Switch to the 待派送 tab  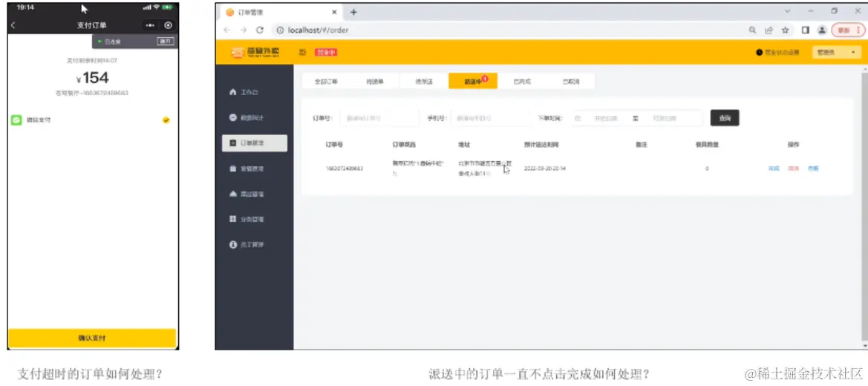tap(424, 81)
